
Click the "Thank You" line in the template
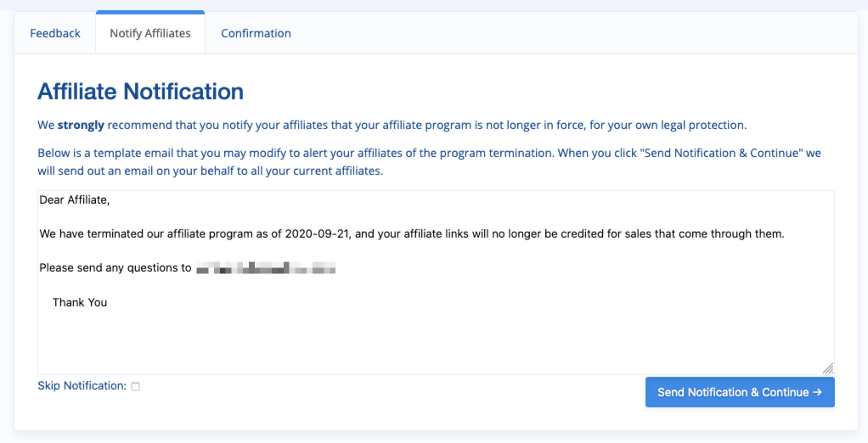(x=80, y=302)
